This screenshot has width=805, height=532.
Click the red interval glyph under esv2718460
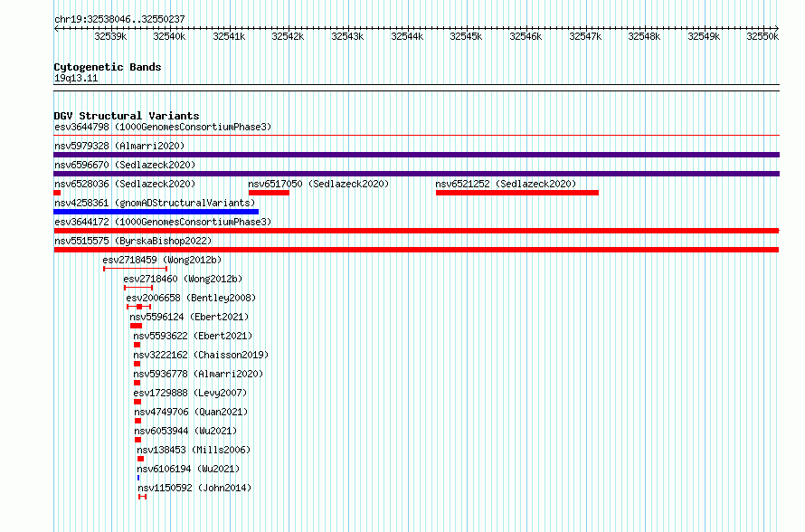pyautogui.click(x=138, y=288)
